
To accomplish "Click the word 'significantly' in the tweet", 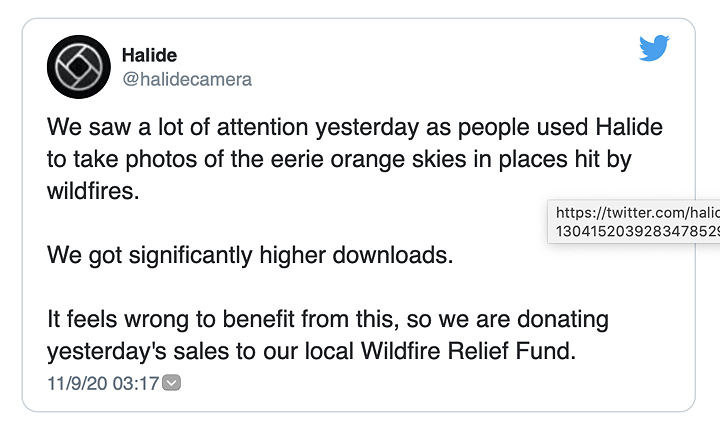I will coord(190,256).
